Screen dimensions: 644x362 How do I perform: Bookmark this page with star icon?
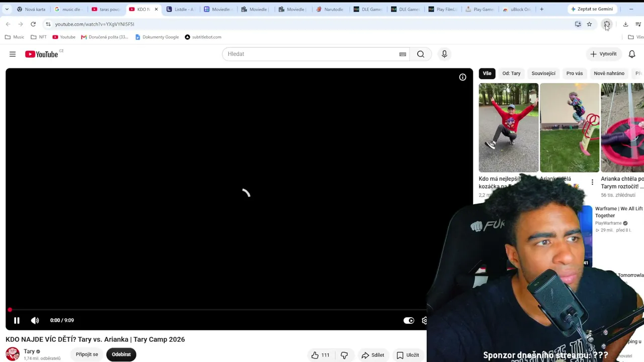[589, 24]
